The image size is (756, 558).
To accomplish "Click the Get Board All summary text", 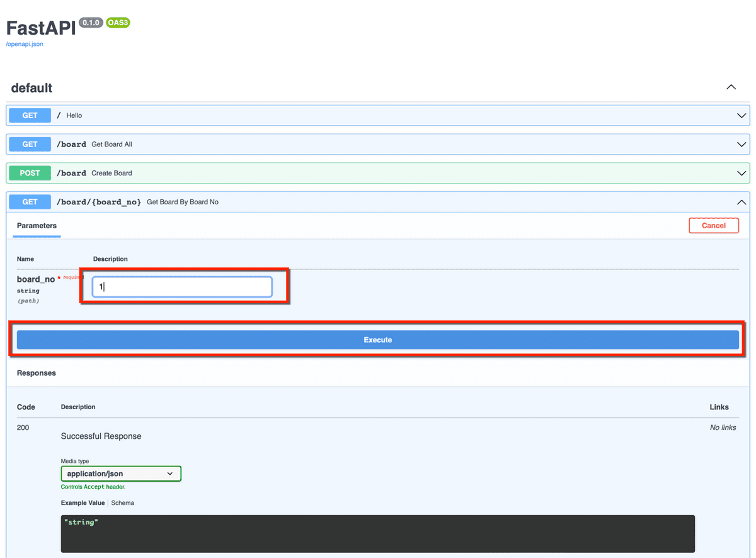I will (x=112, y=144).
